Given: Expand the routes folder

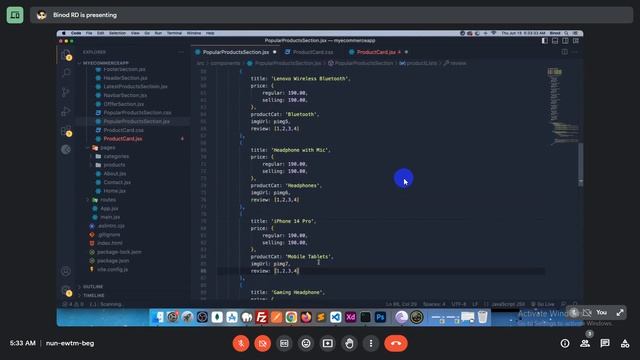Looking at the screenshot, I should (x=108, y=200).
